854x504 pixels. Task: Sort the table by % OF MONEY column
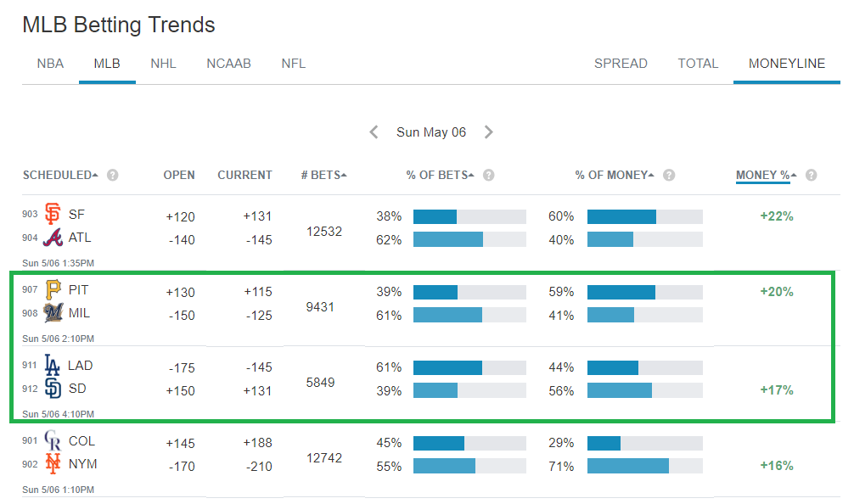(615, 176)
